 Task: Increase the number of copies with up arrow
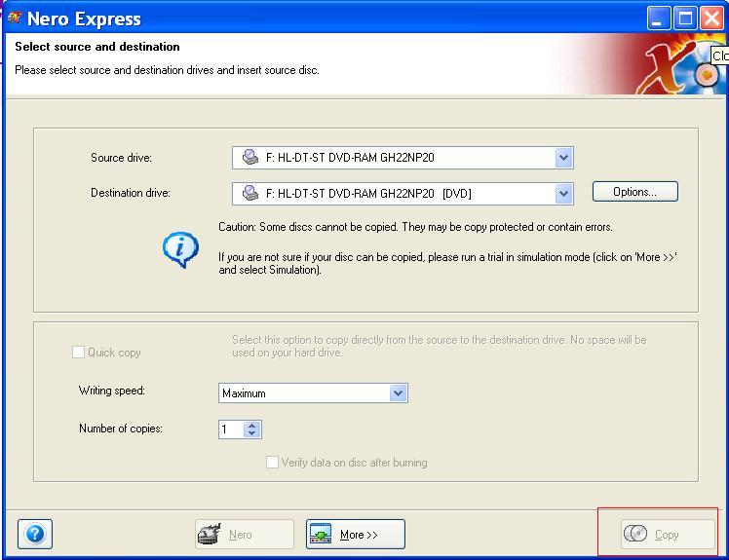click(x=252, y=425)
